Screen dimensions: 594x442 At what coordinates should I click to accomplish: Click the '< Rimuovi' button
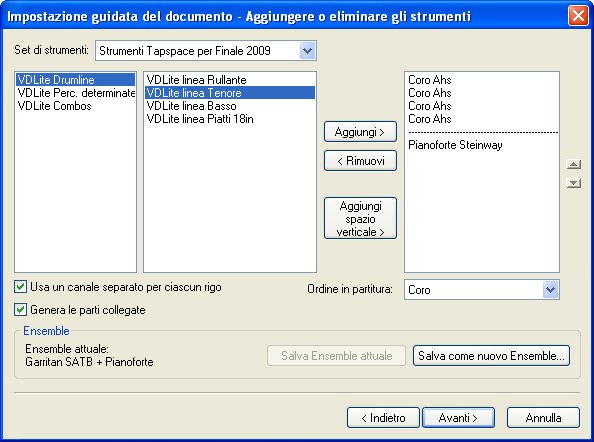(x=360, y=161)
